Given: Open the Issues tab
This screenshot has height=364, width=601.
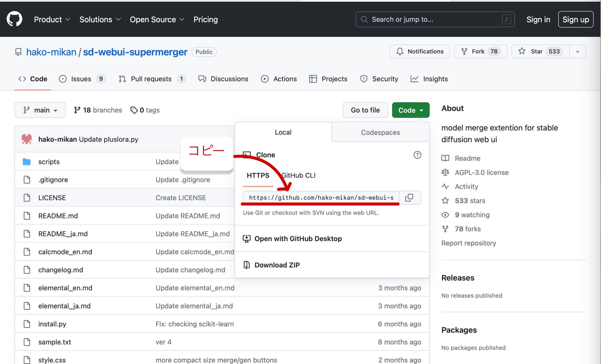Looking at the screenshot, I should [82, 79].
